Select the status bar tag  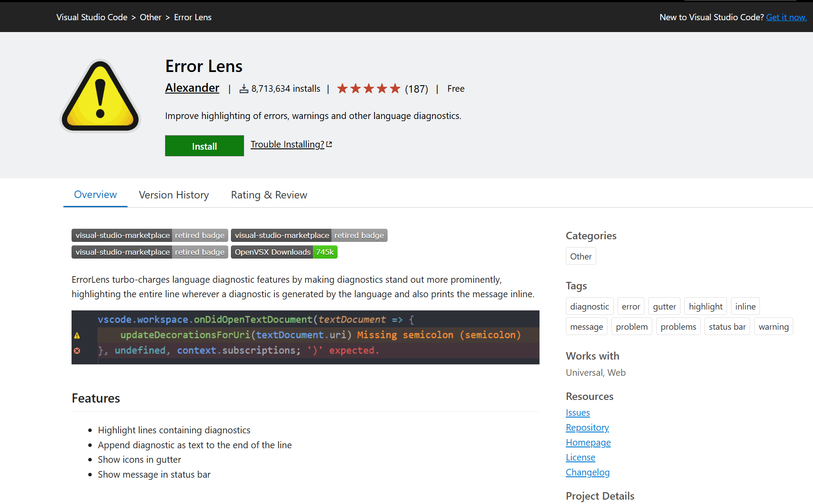pos(727,327)
